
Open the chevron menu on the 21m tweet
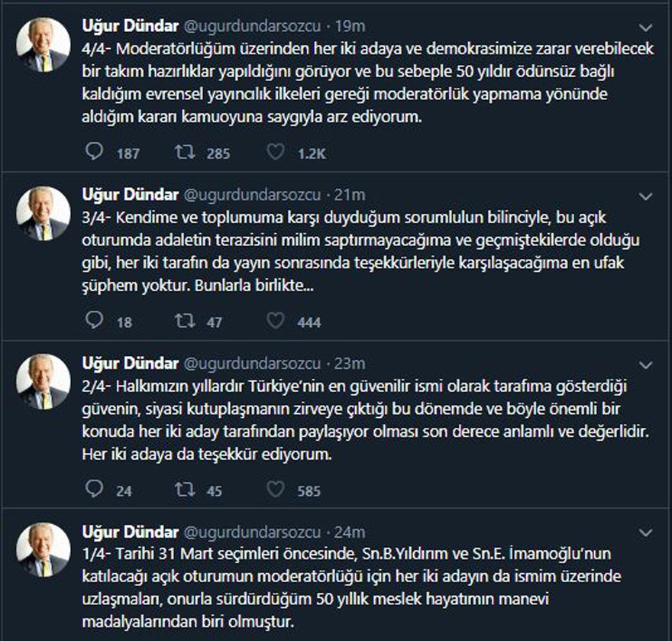[x=645, y=197]
